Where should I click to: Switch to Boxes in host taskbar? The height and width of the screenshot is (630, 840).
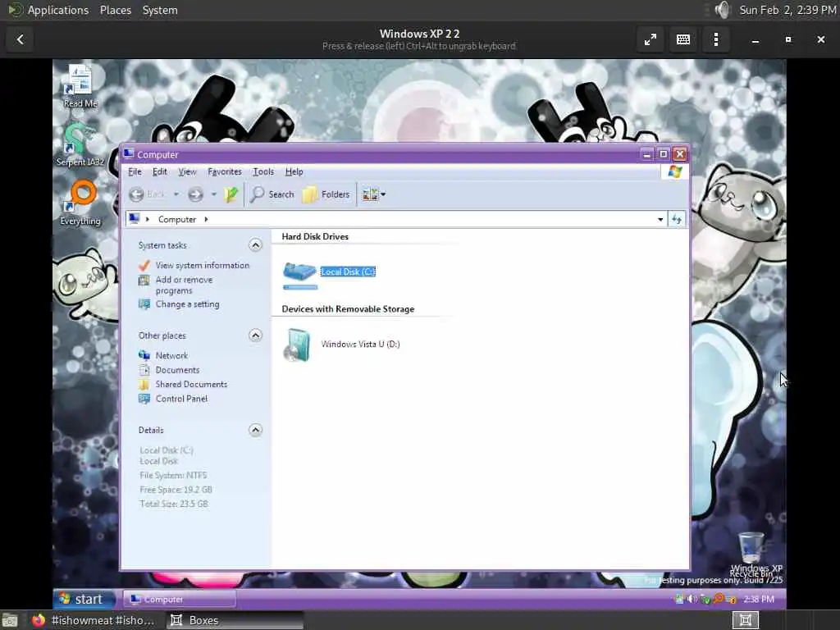click(x=234, y=620)
